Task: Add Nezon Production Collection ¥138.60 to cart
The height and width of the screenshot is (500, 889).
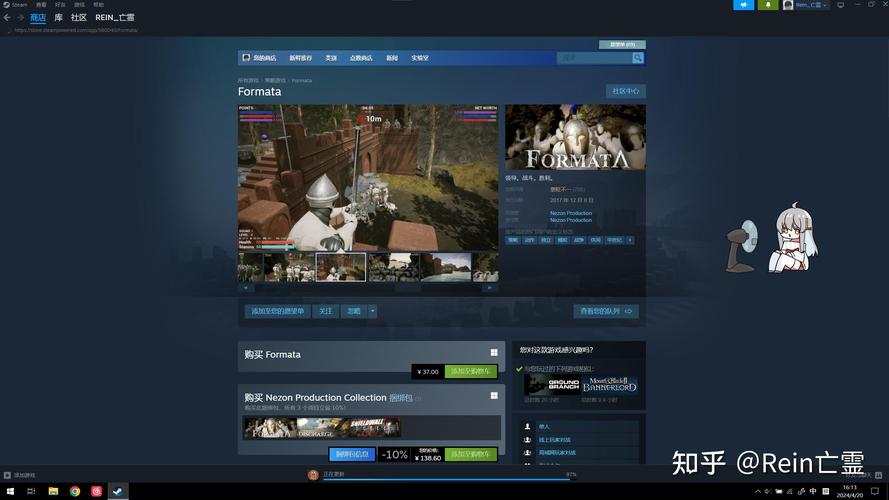Action: tap(471, 454)
